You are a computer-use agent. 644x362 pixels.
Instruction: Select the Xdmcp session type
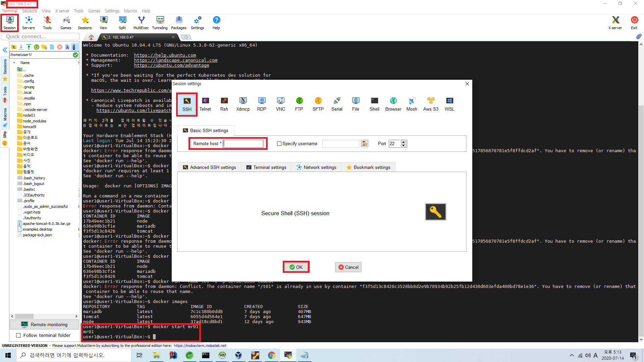coord(243,105)
